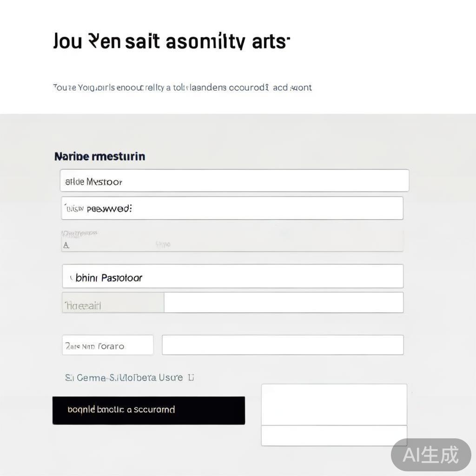Follow the 'Si Cerme-S.Molbeta Usore' link
The height and width of the screenshot is (476, 476).
click(124, 377)
